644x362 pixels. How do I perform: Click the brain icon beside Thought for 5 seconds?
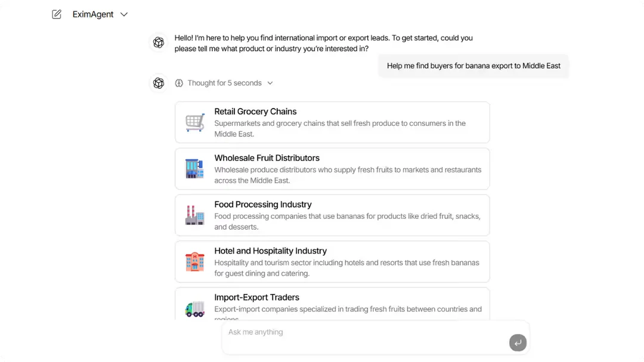(x=179, y=83)
